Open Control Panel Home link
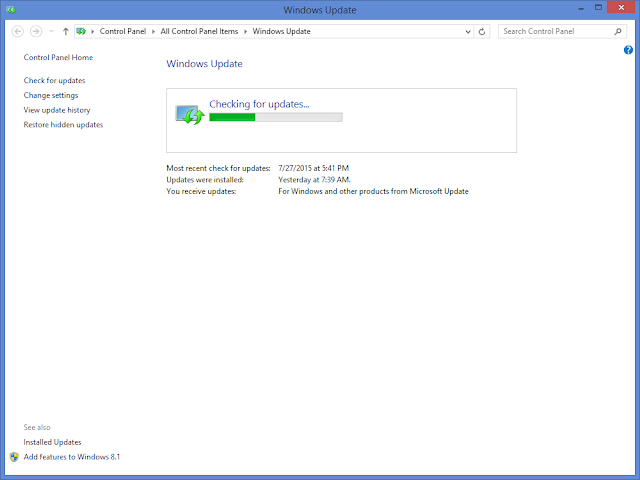 click(x=58, y=58)
